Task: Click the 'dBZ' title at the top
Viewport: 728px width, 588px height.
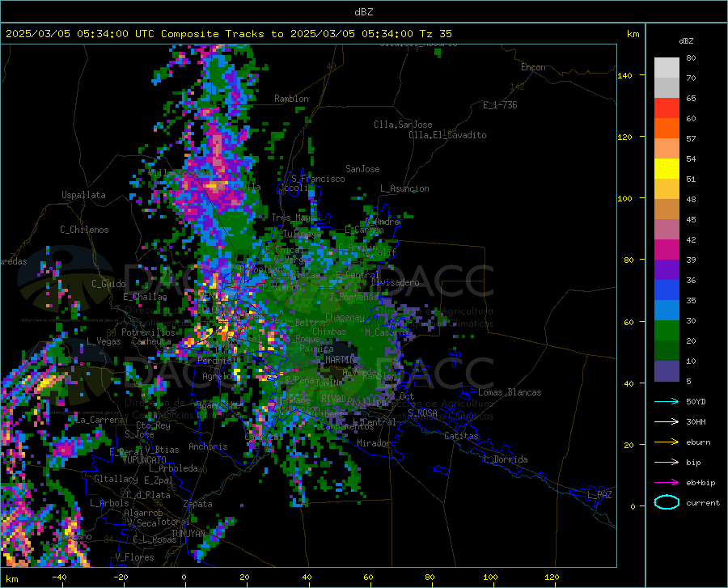Action: (x=363, y=12)
